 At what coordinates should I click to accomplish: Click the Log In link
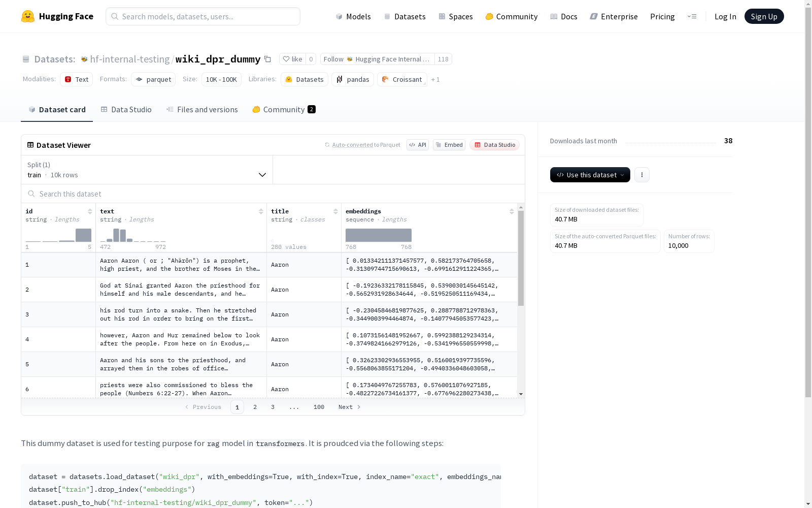tap(725, 16)
